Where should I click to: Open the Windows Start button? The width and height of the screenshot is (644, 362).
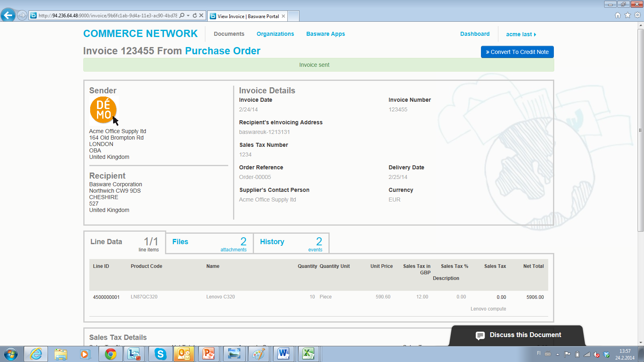[10, 354]
